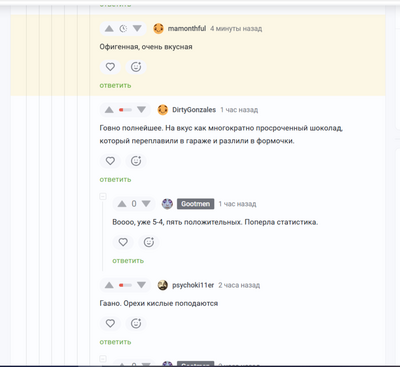Click the text 'Офигенная, очень вкусная'
Screen dimensions: 400x367
pos(146,47)
